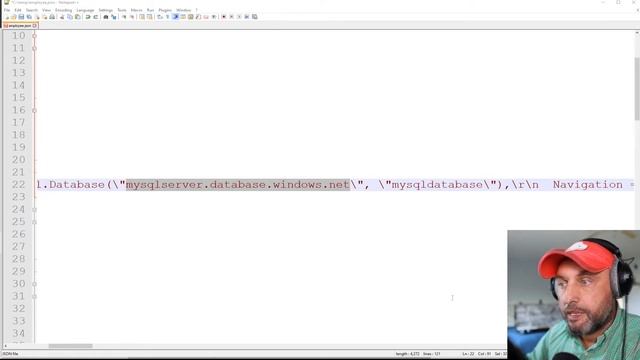This screenshot has width=640, height=360.
Task: Open the Replace dialog toolbar icon
Action: (113, 17)
